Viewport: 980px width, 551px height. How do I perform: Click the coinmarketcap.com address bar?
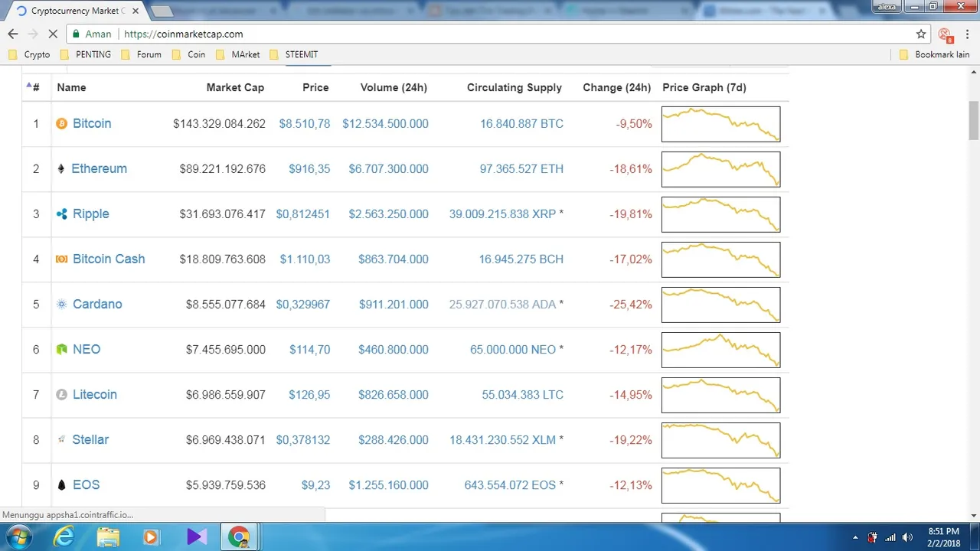pos(490,34)
